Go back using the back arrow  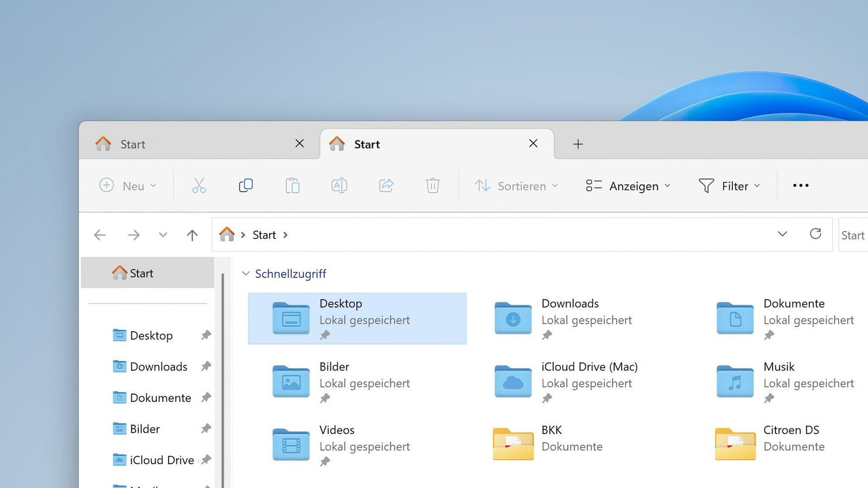click(x=100, y=234)
